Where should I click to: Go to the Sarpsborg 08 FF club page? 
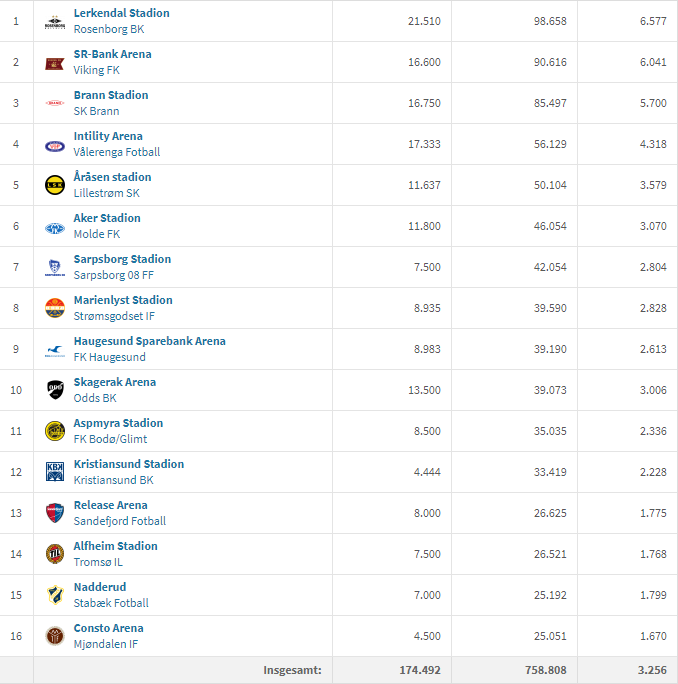[114, 275]
